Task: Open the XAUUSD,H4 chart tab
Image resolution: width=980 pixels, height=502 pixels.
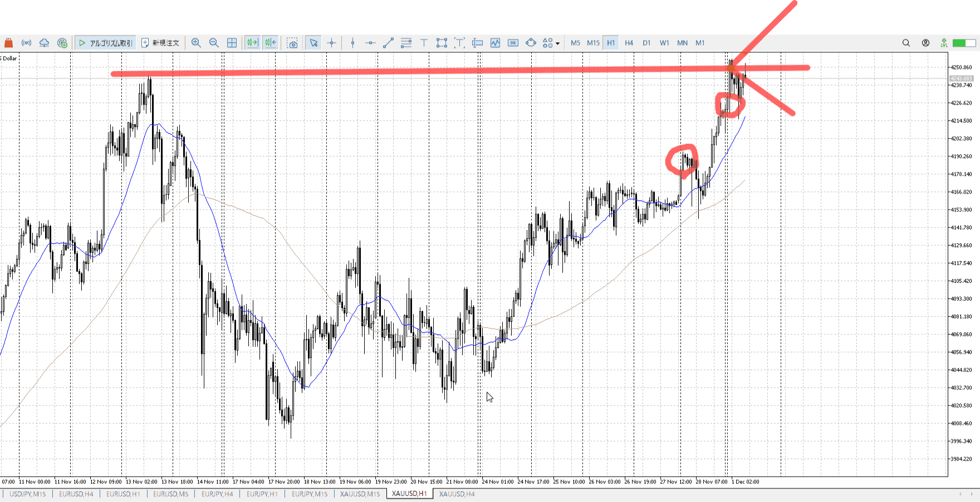Action: click(x=457, y=494)
